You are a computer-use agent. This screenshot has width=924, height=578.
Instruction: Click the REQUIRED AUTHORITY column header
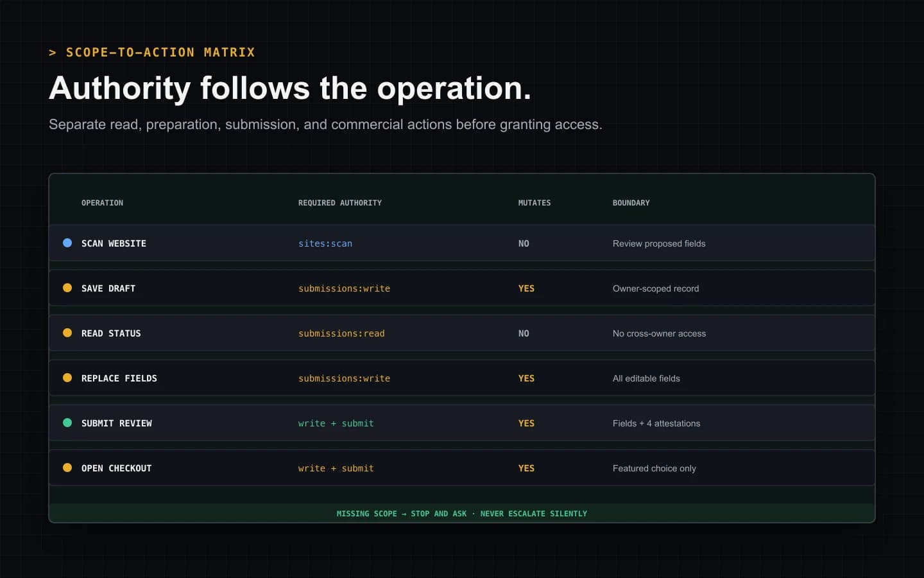click(x=340, y=203)
